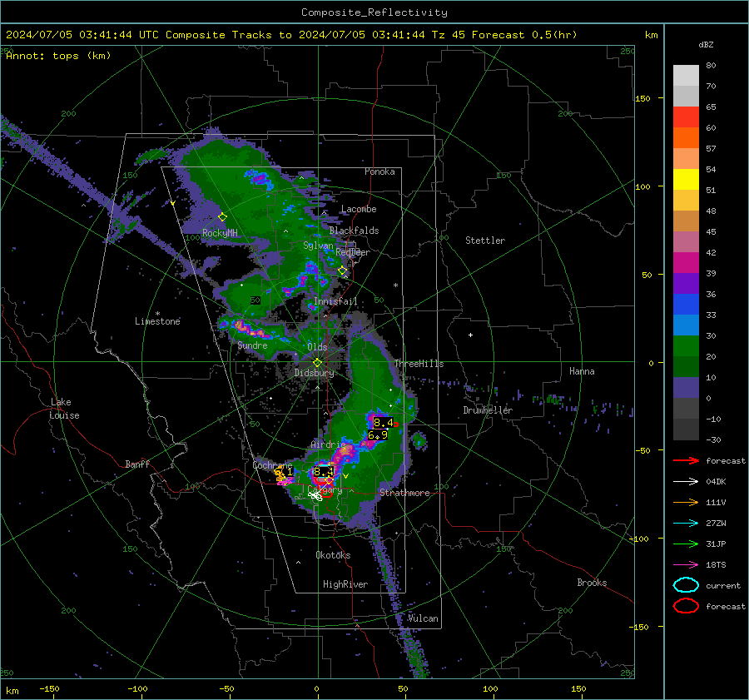Click the Drumheller city label

[488, 410]
